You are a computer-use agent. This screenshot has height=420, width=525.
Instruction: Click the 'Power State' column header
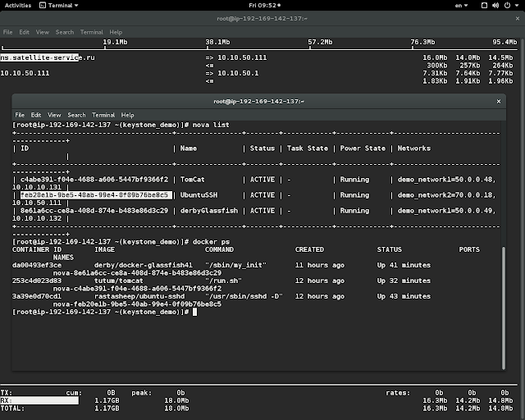363,148
